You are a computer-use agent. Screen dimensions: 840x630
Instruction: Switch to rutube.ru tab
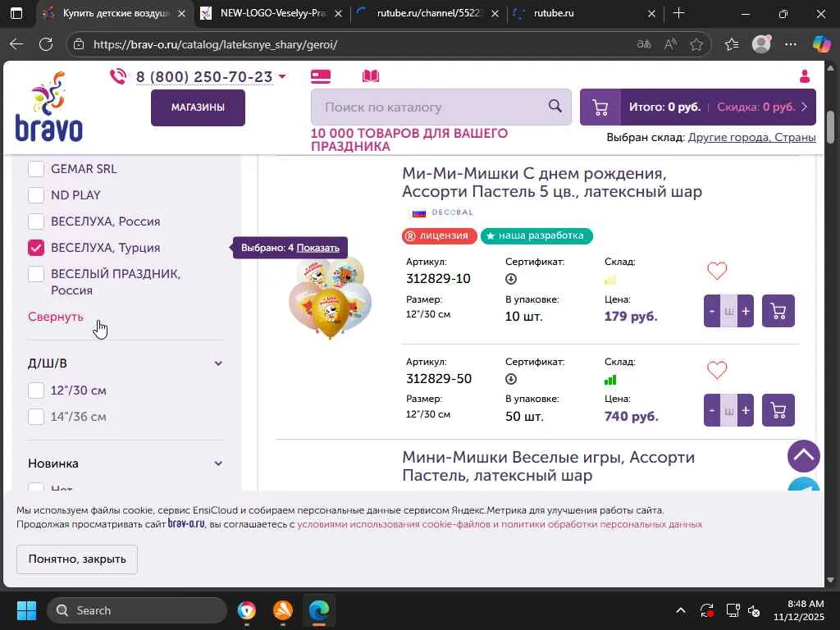(584, 13)
